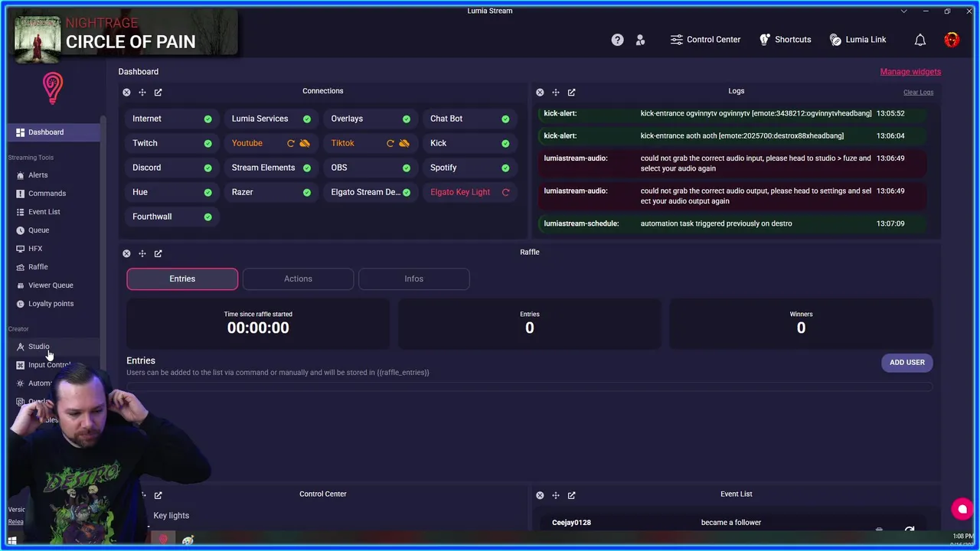Image resolution: width=980 pixels, height=551 pixels.
Task: Click the Event List widget move handle icon
Action: pyautogui.click(x=556, y=495)
